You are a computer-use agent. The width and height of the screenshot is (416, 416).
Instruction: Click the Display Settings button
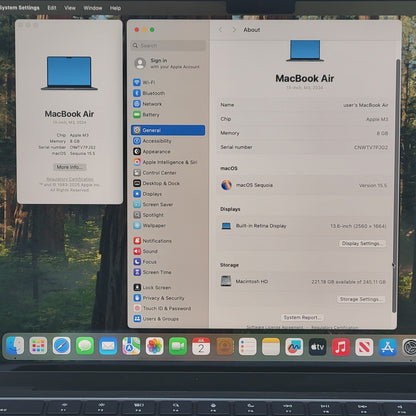[362, 243]
